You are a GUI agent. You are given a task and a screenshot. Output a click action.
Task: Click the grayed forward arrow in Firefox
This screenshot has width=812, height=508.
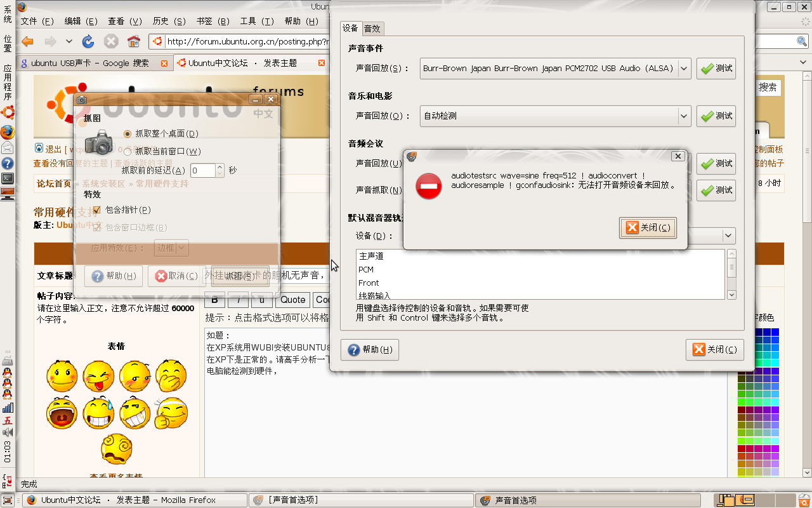(50, 42)
